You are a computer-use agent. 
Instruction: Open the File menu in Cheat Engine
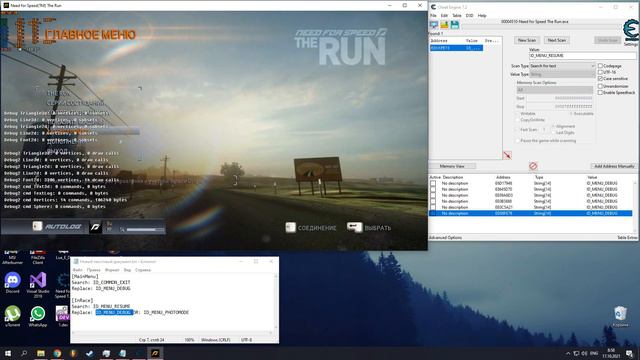[x=433, y=16]
